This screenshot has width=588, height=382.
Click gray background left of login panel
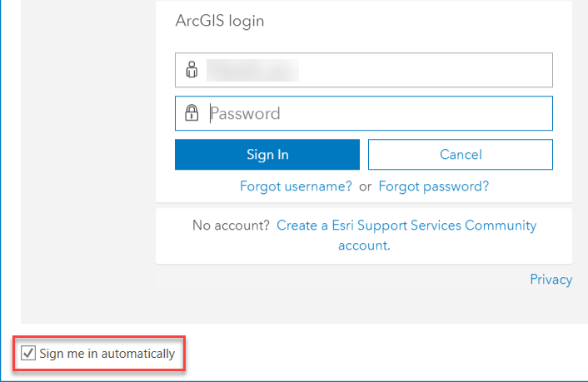[x=88, y=161]
